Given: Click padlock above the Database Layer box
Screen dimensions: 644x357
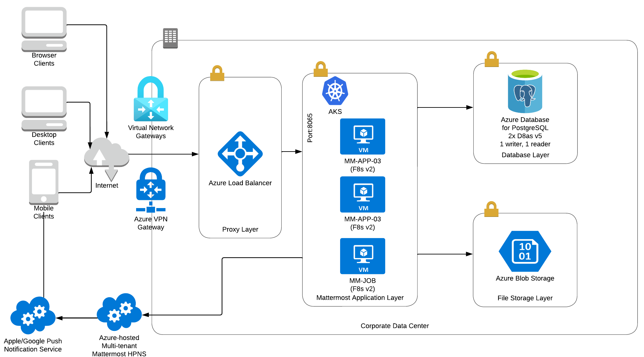Looking at the screenshot, I should click(492, 59).
